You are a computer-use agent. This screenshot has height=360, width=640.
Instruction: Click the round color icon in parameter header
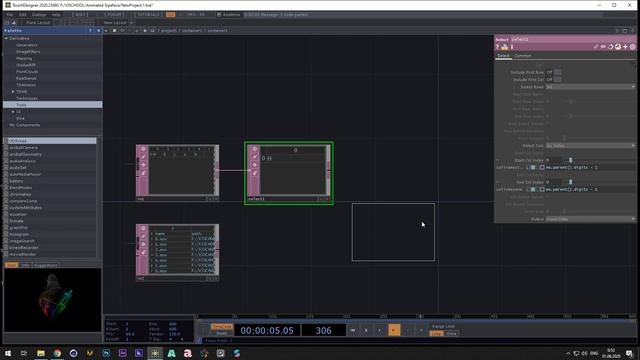[x=633, y=47]
